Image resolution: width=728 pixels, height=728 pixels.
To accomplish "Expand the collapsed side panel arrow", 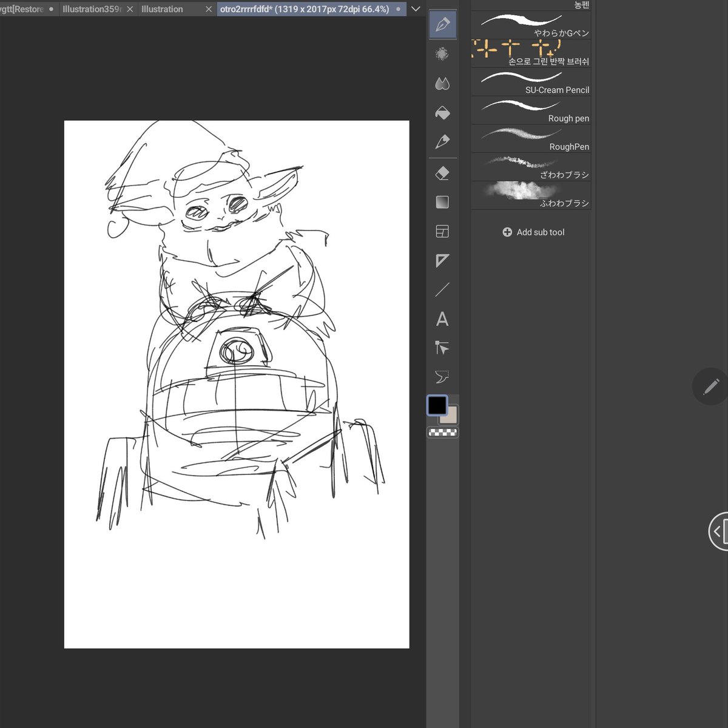I will point(718,531).
